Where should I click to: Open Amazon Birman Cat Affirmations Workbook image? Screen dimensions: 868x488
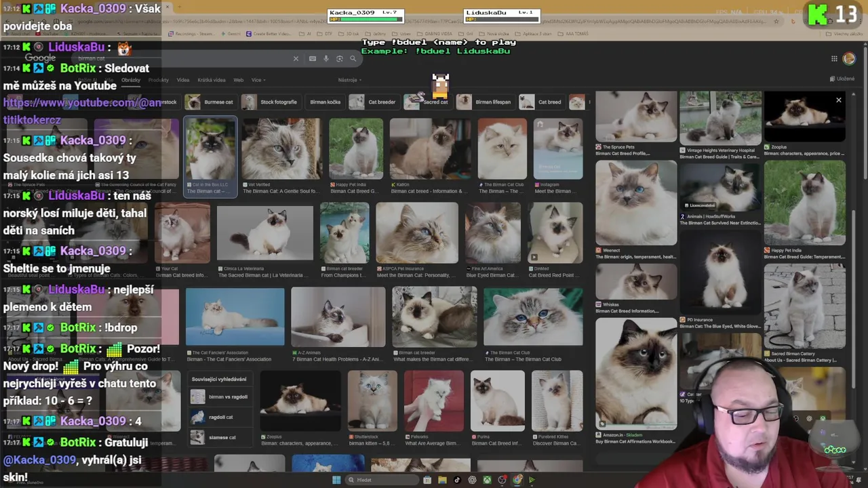pyautogui.click(x=635, y=373)
